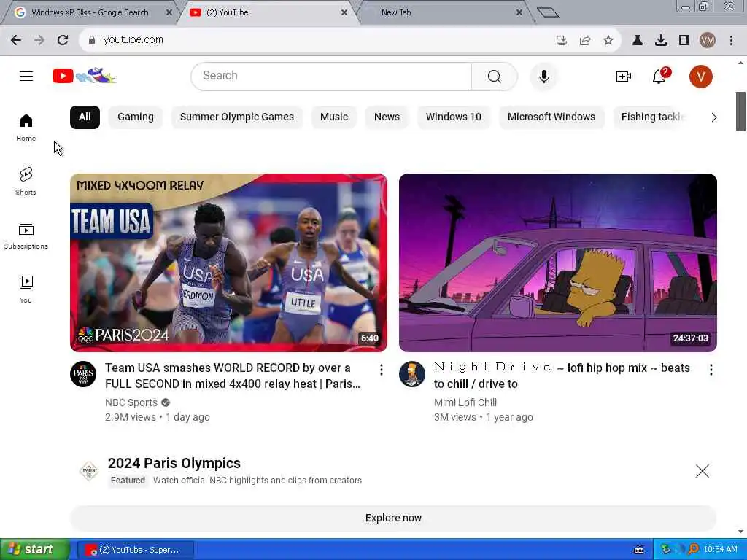This screenshot has width=747, height=560.
Task: Switch to the Windows XP Bliss Google Search tab
Action: [90, 12]
